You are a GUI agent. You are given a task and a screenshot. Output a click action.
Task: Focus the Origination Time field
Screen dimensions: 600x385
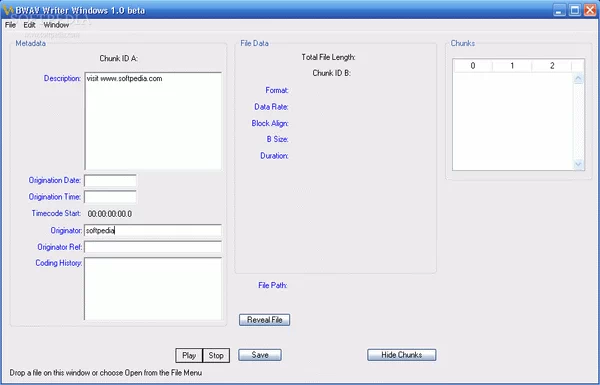(110, 197)
